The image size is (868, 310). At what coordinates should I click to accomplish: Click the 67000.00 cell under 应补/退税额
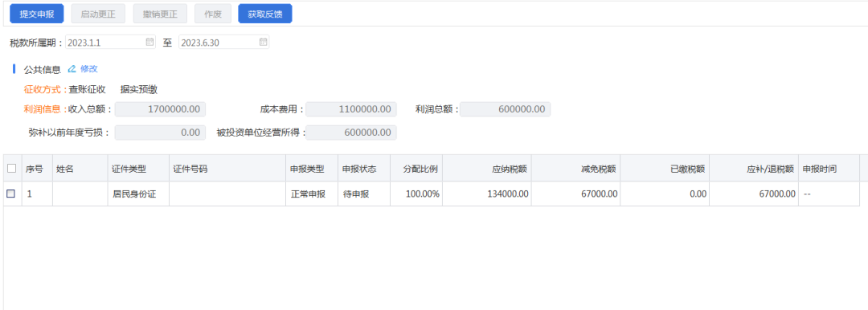754,194
